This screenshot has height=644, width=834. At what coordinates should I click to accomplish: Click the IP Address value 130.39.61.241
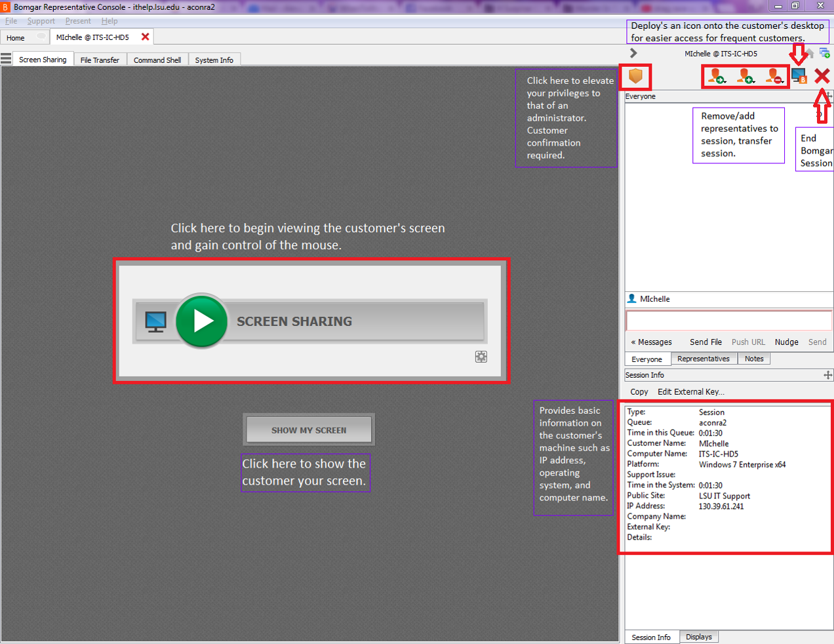click(x=721, y=506)
